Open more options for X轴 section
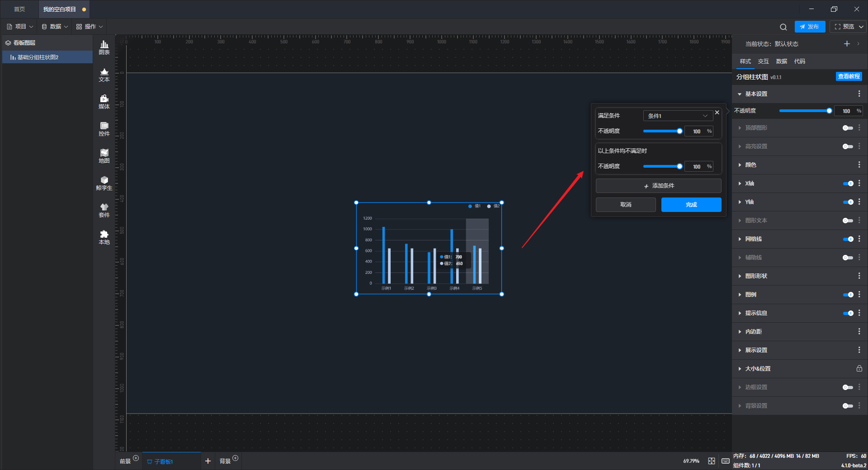The width and height of the screenshot is (868, 470). (859, 183)
